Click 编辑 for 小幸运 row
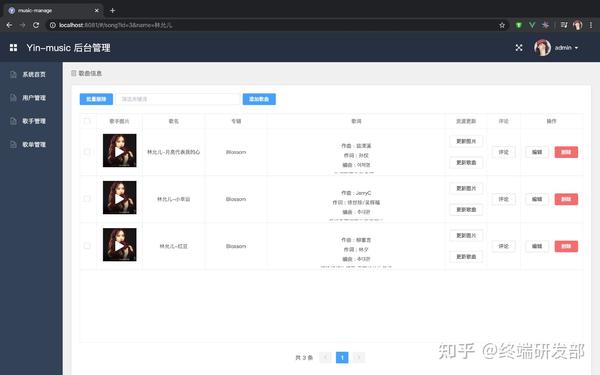The image size is (600, 375). (x=537, y=199)
